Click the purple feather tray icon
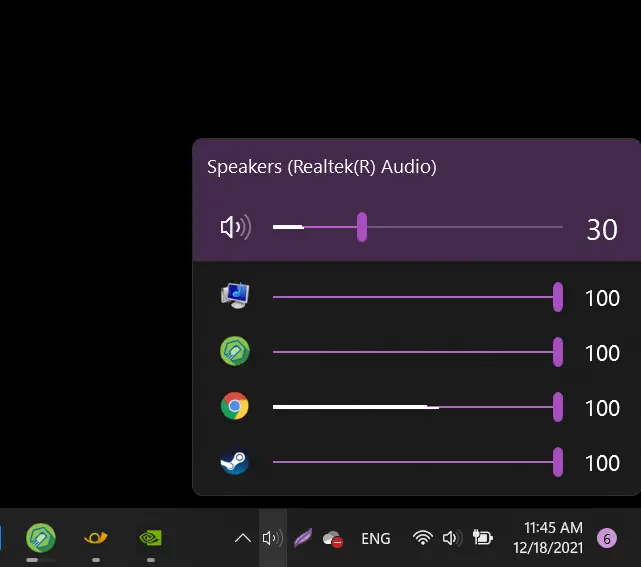This screenshot has height=567, width=641. click(303, 538)
